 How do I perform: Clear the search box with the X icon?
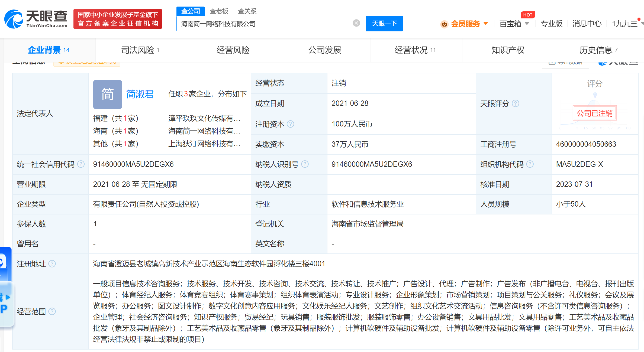[356, 23]
